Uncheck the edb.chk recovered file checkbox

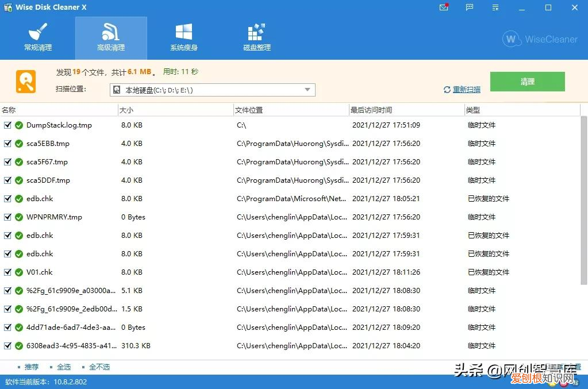click(x=8, y=198)
